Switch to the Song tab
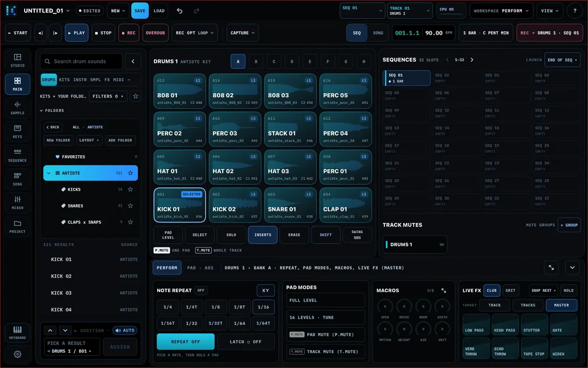 pyautogui.click(x=378, y=33)
